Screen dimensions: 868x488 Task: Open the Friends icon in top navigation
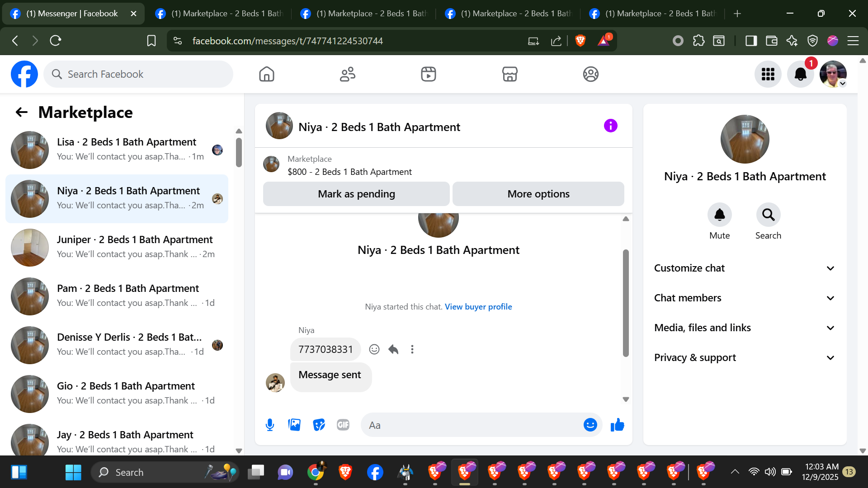348,74
